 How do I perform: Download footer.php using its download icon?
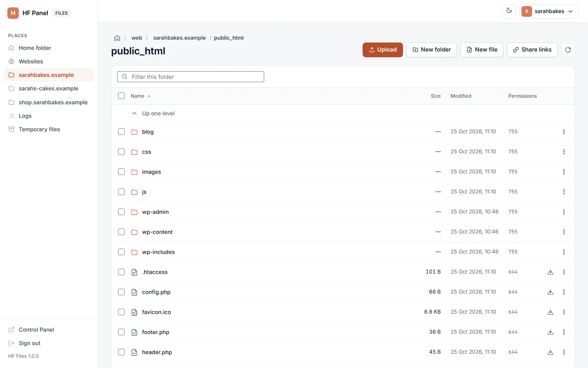tap(550, 332)
